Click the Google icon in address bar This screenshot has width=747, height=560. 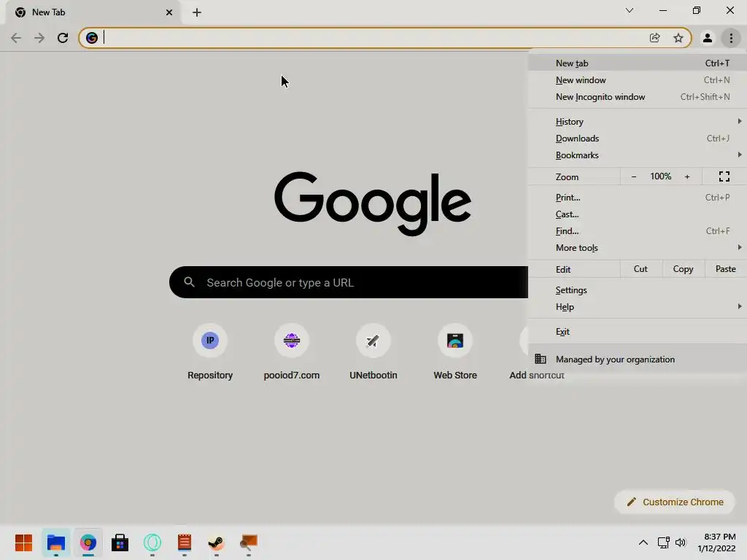(92, 38)
